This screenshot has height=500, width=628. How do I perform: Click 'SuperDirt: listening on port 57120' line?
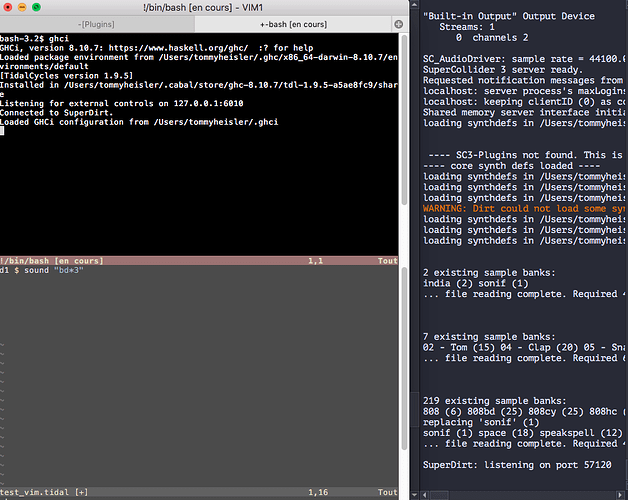pyautogui.click(x=517, y=465)
